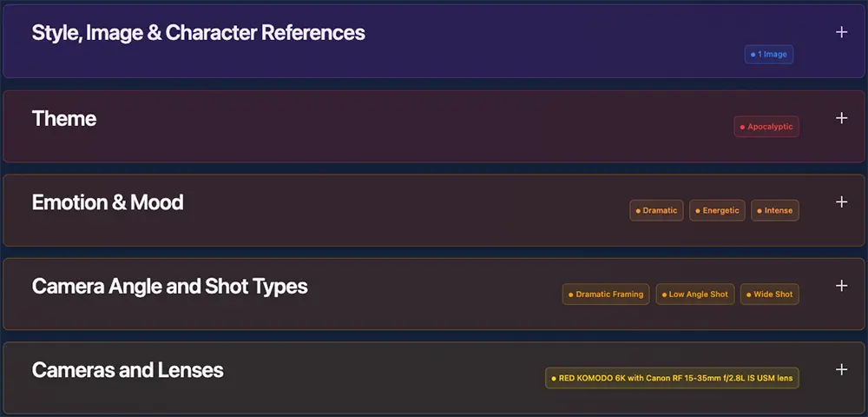Click the Energetic mood tag
The image size is (868, 417).
click(x=717, y=211)
